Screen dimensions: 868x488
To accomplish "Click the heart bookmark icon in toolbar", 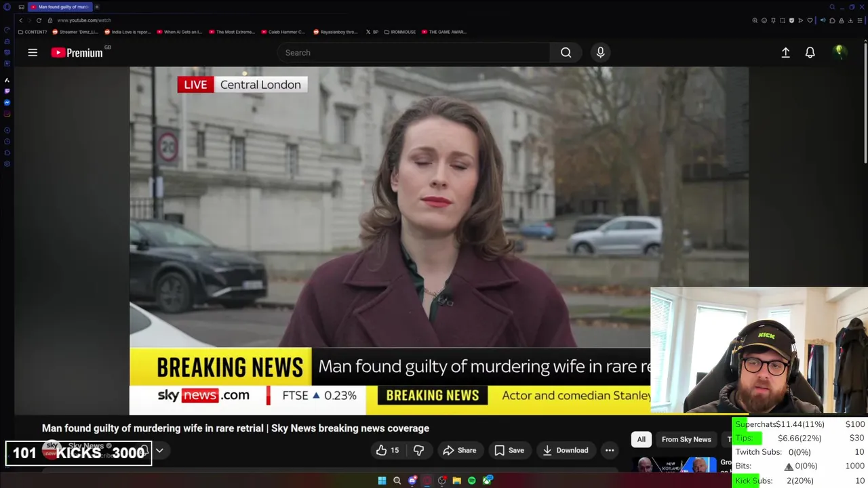I will tap(810, 20).
